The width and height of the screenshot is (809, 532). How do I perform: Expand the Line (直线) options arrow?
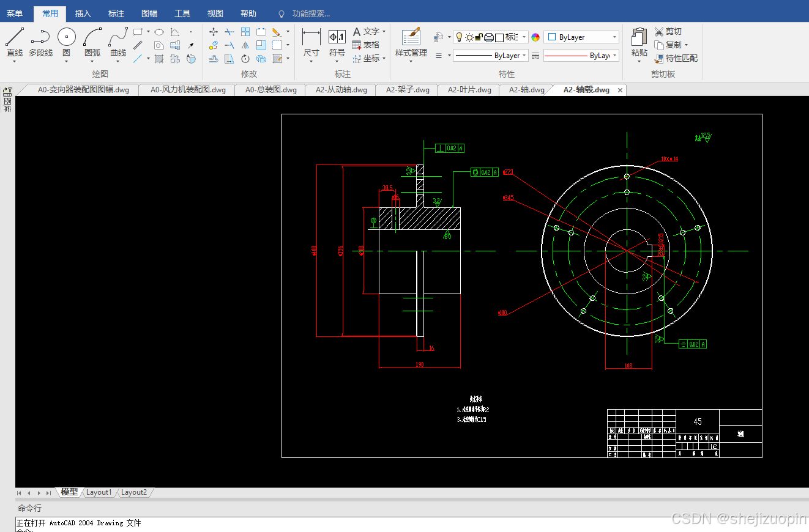[15, 61]
